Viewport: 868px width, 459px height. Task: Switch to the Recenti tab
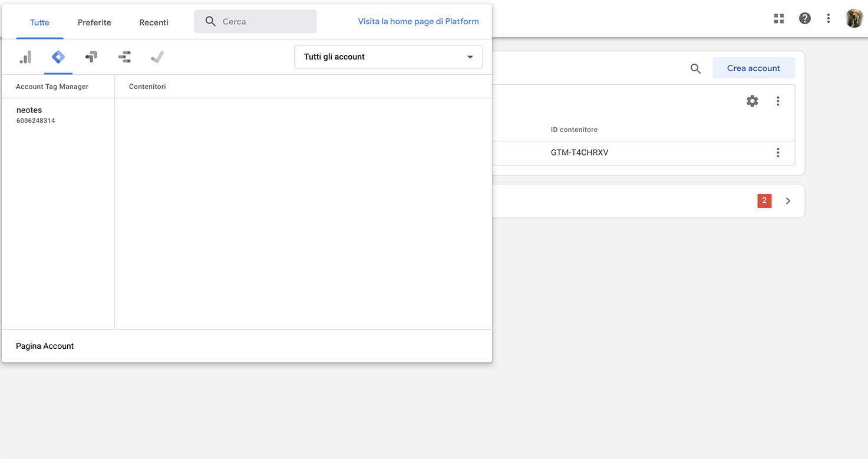[154, 22]
